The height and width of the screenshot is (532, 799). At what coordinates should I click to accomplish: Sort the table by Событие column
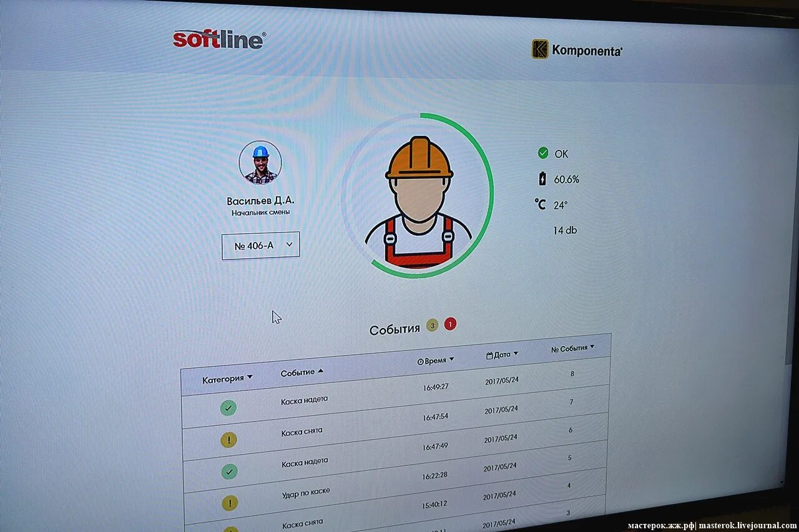(302, 372)
